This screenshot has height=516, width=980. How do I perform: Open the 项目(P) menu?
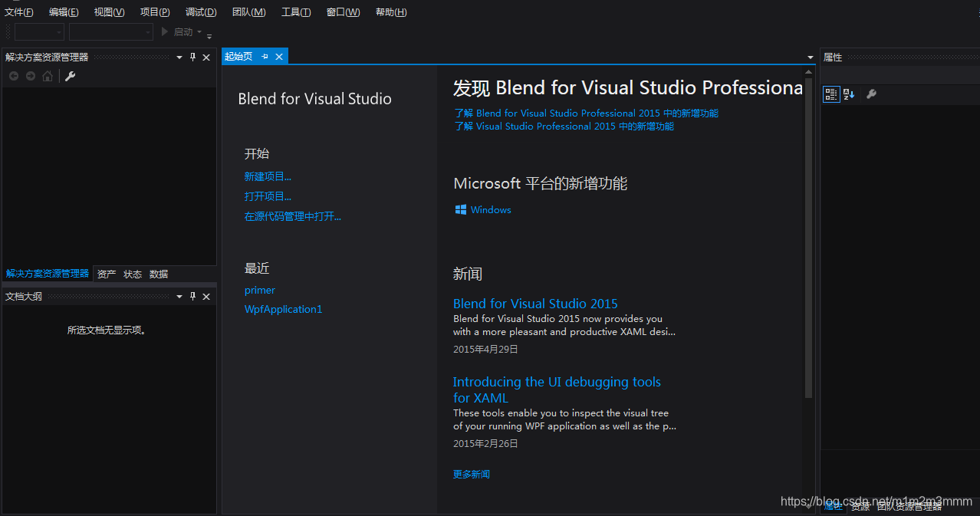[155, 12]
